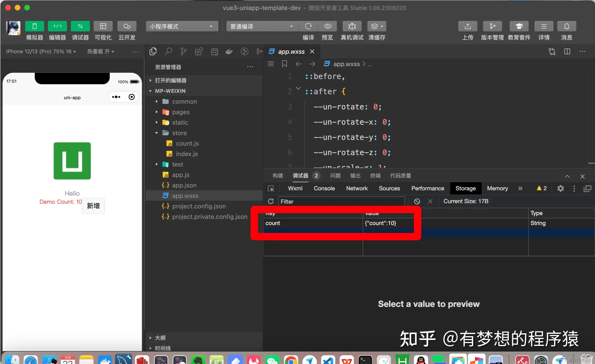Open 版本管理 version management icon

click(x=492, y=26)
